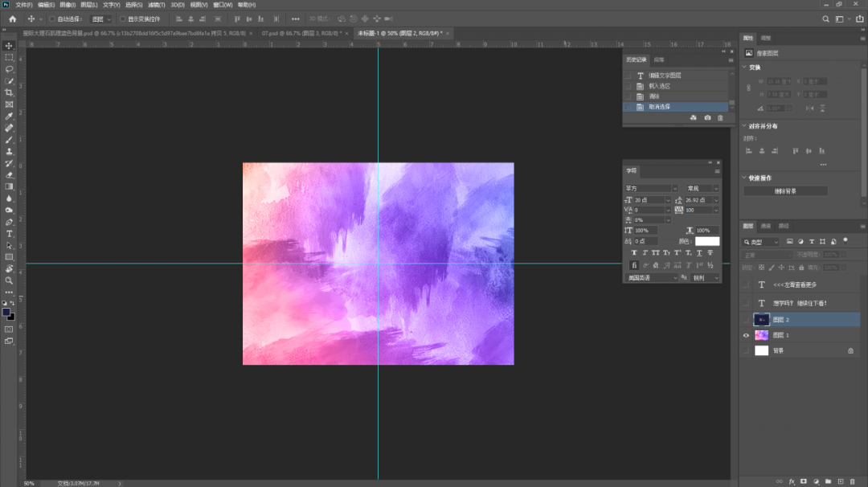Enable the 显示变换控件 checkbox
The height and width of the screenshot is (487, 868).
[x=122, y=18]
